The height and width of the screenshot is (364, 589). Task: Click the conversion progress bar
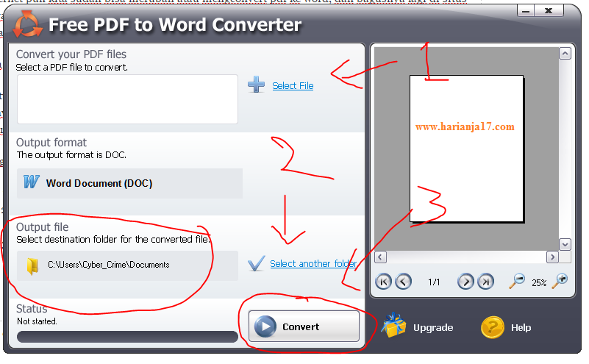click(x=127, y=337)
